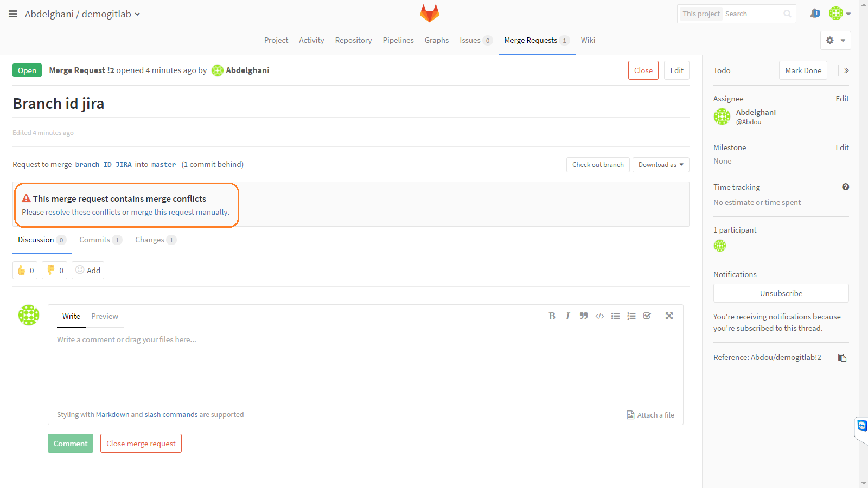Open the Abdelghani / demogitlab project switcher
868x488 pixels.
click(x=82, y=14)
